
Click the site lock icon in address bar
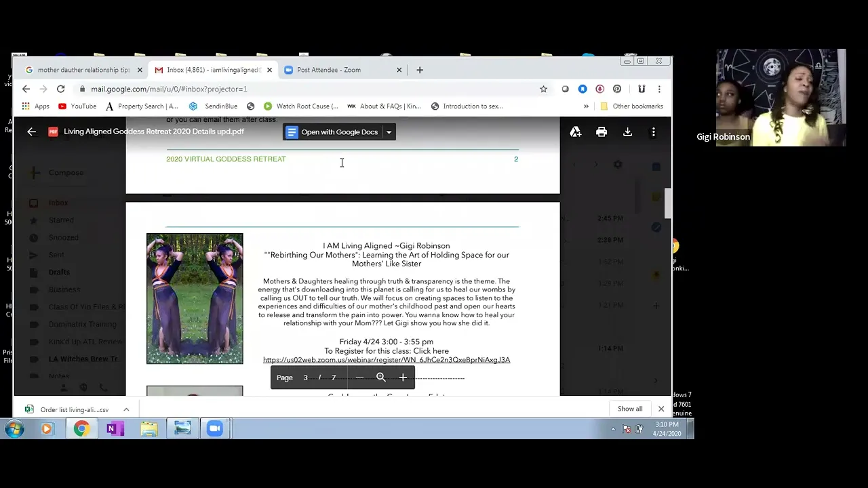[81, 89]
